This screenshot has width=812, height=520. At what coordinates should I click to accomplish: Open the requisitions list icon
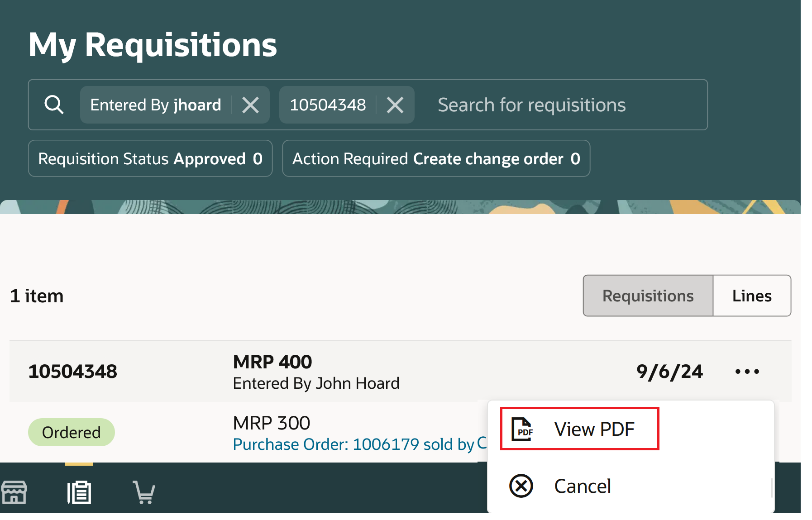click(79, 492)
